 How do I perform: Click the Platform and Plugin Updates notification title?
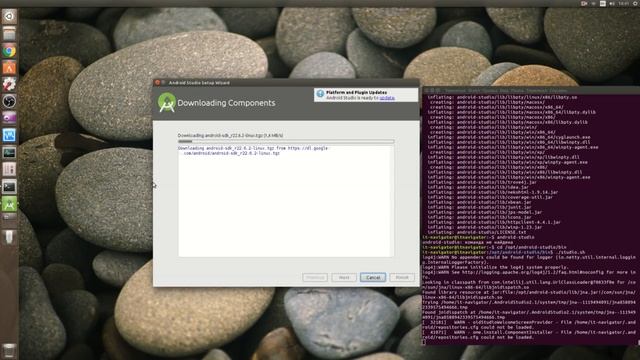tap(356, 93)
